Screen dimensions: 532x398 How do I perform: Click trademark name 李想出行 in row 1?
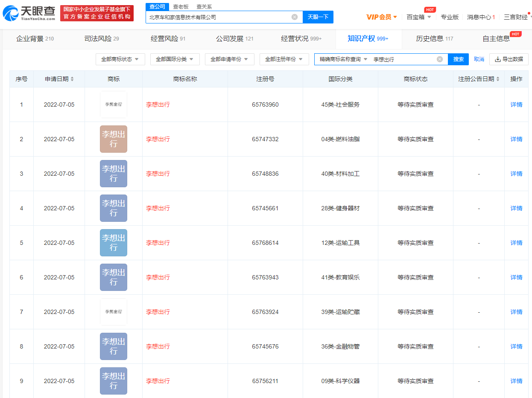(x=158, y=105)
